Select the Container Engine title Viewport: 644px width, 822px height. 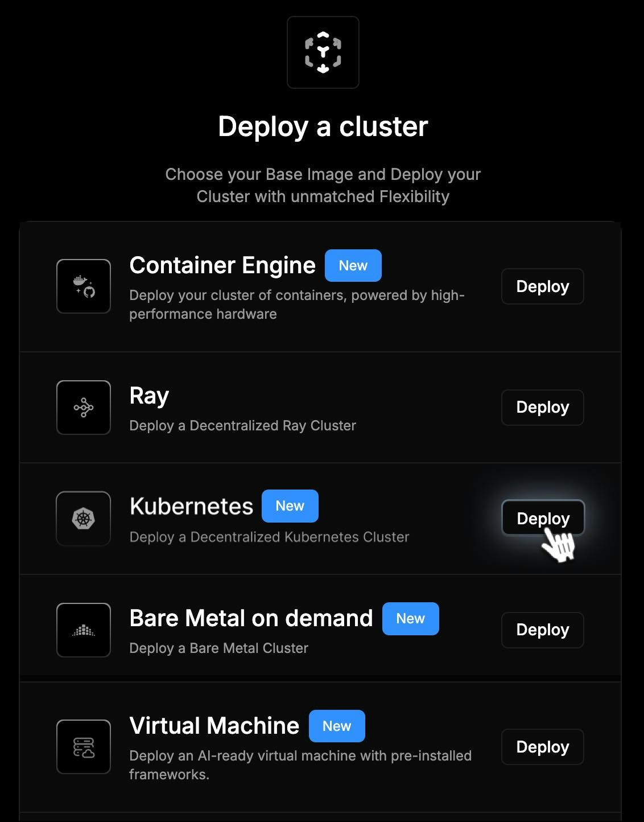222,265
